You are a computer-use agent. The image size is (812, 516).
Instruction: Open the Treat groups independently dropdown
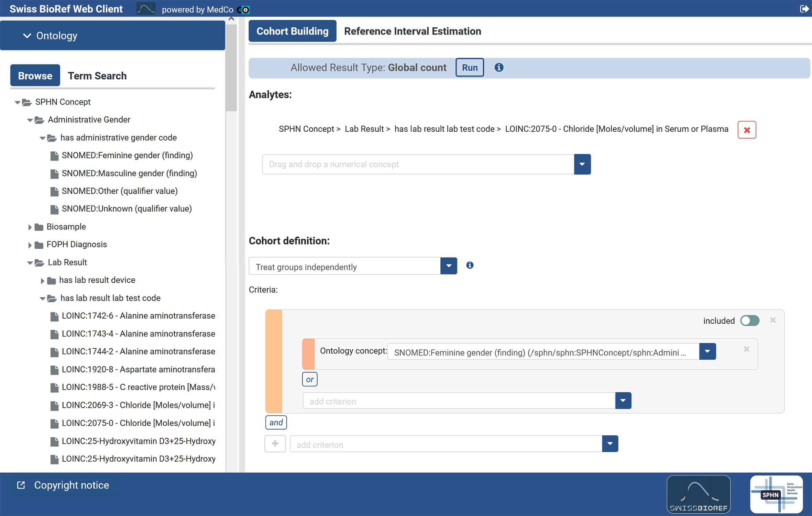pyautogui.click(x=448, y=266)
